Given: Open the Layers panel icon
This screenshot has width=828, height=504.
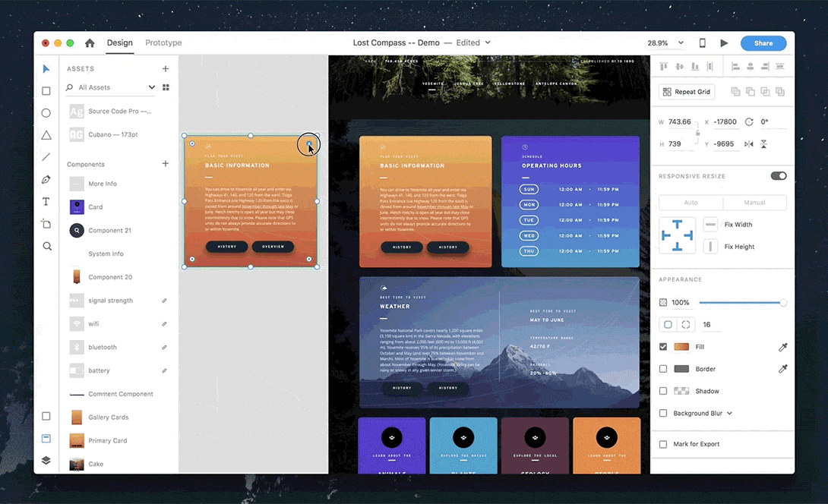Looking at the screenshot, I should [46, 460].
